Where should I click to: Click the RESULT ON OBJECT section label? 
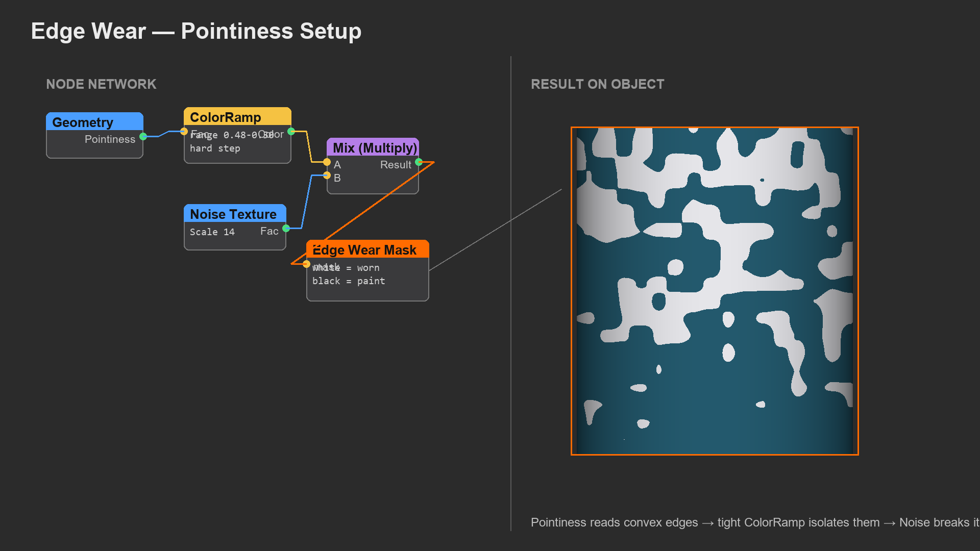coord(598,84)
